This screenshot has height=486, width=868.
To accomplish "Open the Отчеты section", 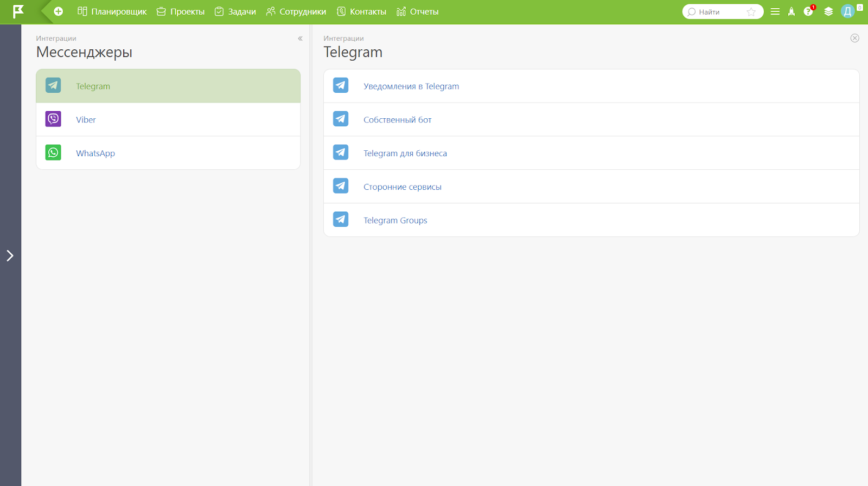I will [x=418, y=11].
